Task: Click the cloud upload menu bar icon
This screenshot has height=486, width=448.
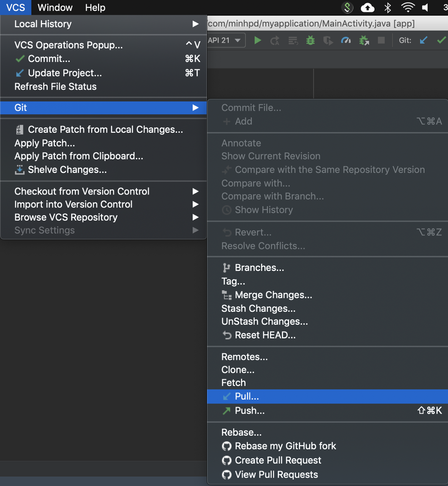Action: pyautogui.click(x=367, y=8)
